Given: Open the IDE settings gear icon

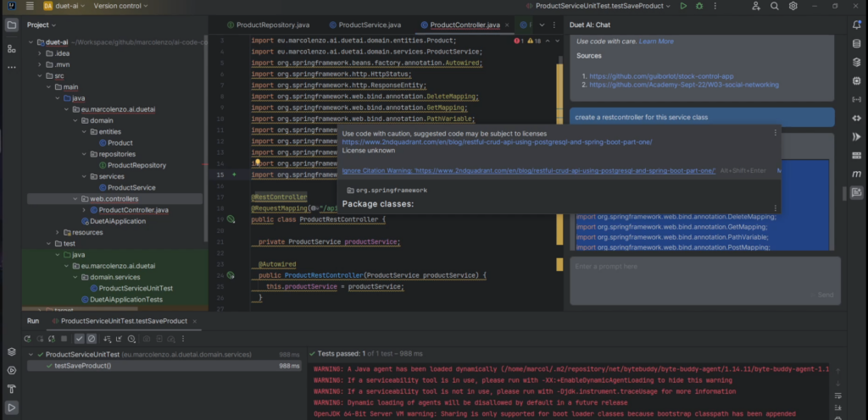Looking at the screenshot, I should (793, 6).
